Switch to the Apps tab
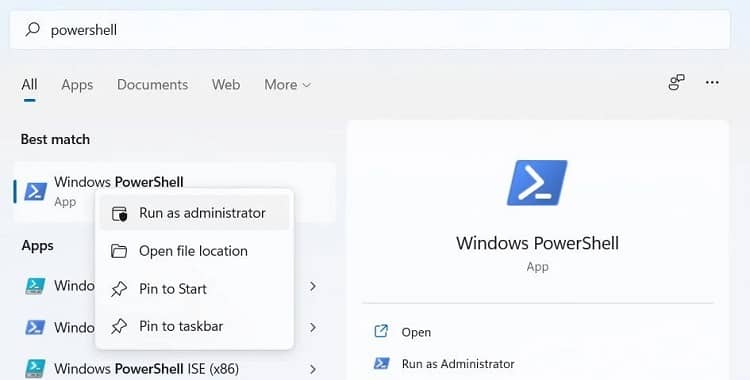Image resolution: width=750 pixels, height=380 pixels. pos(77,85)
